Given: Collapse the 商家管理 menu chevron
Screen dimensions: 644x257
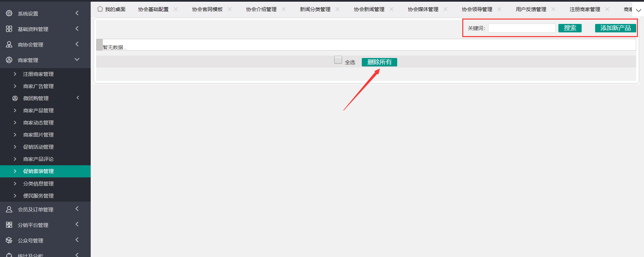Looking at the screenshot, I should coord(77,60).
